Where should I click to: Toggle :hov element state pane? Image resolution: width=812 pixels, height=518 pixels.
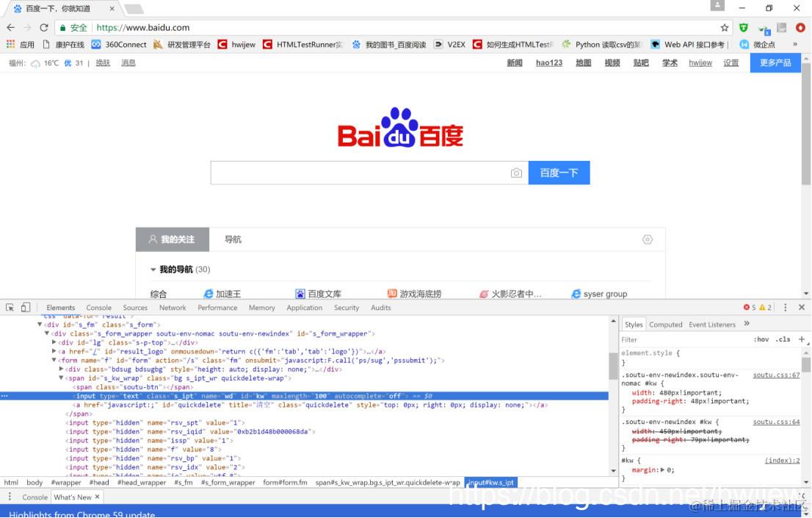pyautogui.click(x=763, y=338)
